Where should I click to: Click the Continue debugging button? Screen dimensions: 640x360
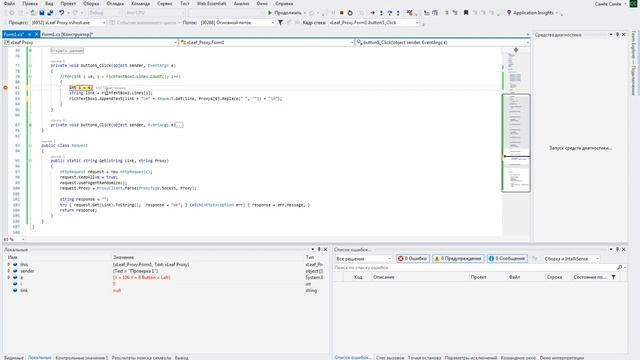[284, 13]
